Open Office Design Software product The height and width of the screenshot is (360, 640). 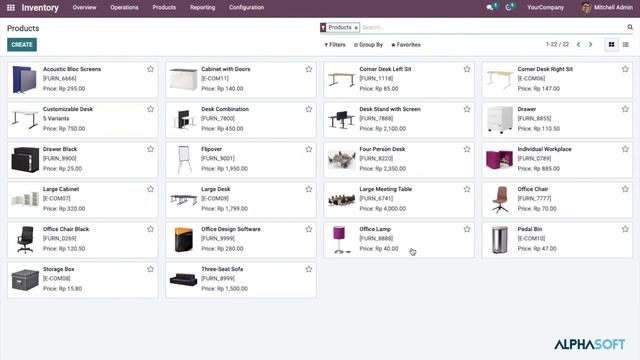pos(241,240)
